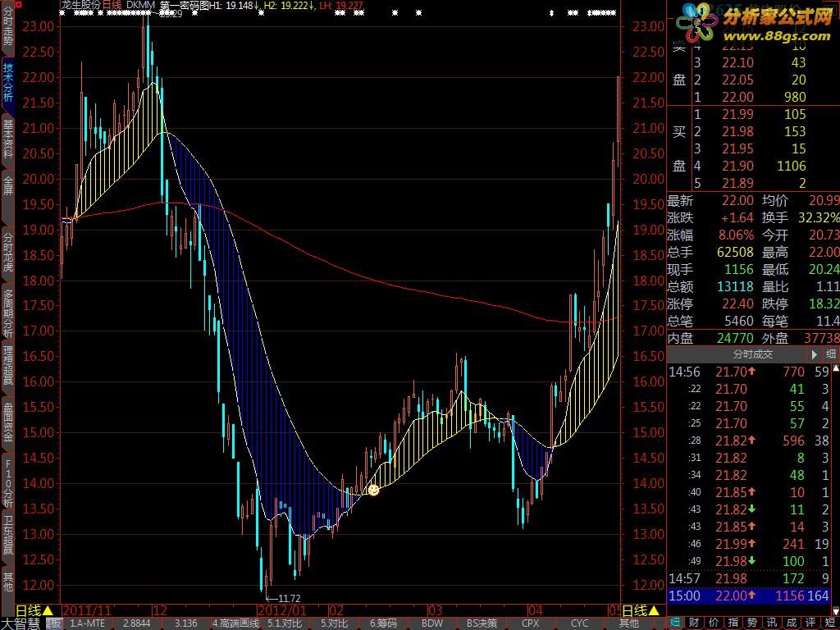Open the 盘面资金 sidebar tab
This screenshot has height=630, width=840.
[7, 422]
